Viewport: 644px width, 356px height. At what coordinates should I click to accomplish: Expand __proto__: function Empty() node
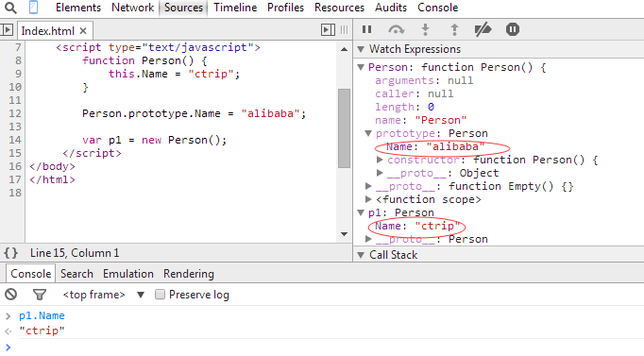point(368,186)
